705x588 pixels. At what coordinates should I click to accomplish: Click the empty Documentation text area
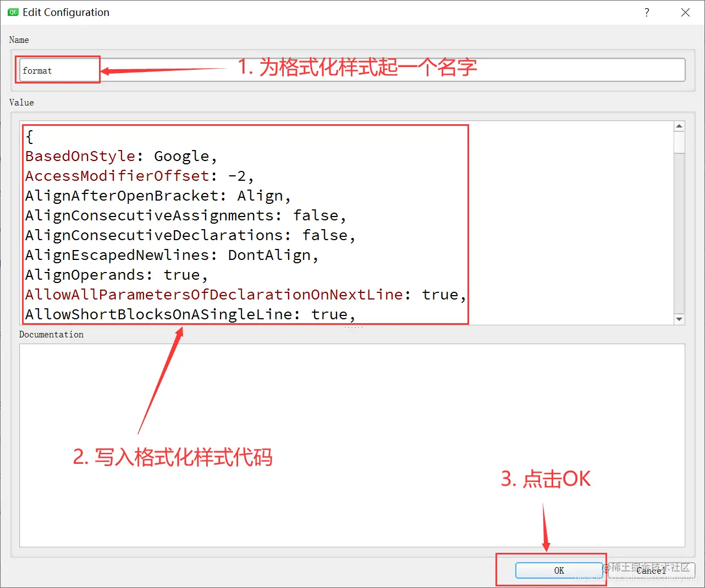point(352,445)
